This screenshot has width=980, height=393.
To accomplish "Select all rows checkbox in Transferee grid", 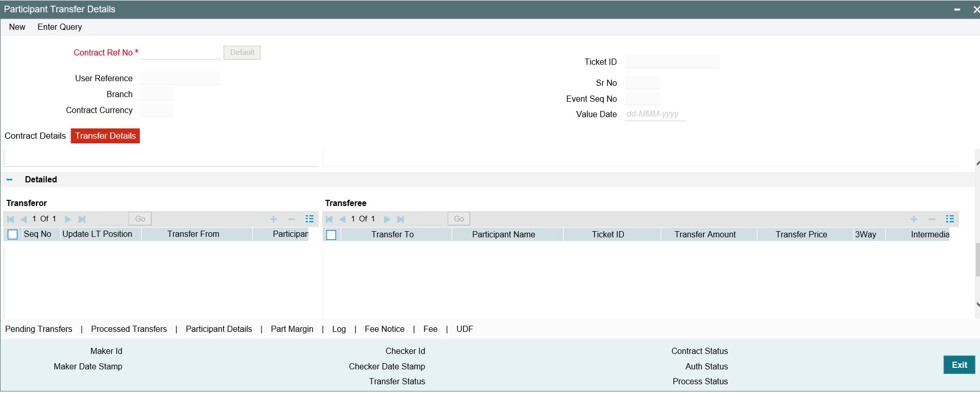I will click(331, 235).
